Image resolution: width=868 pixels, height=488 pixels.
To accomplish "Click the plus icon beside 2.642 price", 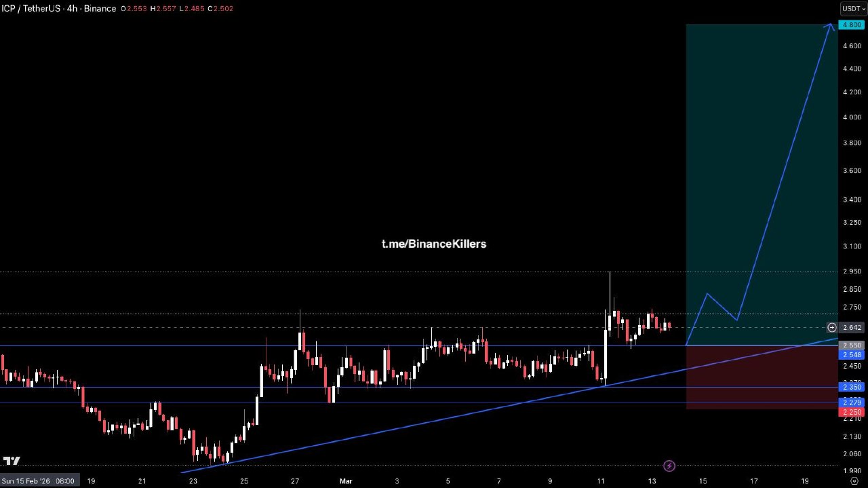I will [x=832, y=328].
